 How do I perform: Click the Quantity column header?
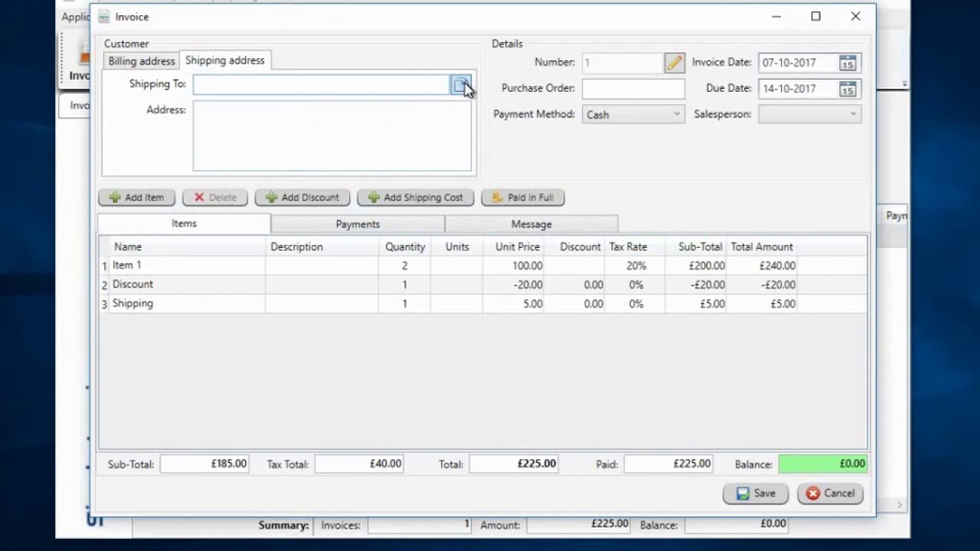[x=405, y=247]
